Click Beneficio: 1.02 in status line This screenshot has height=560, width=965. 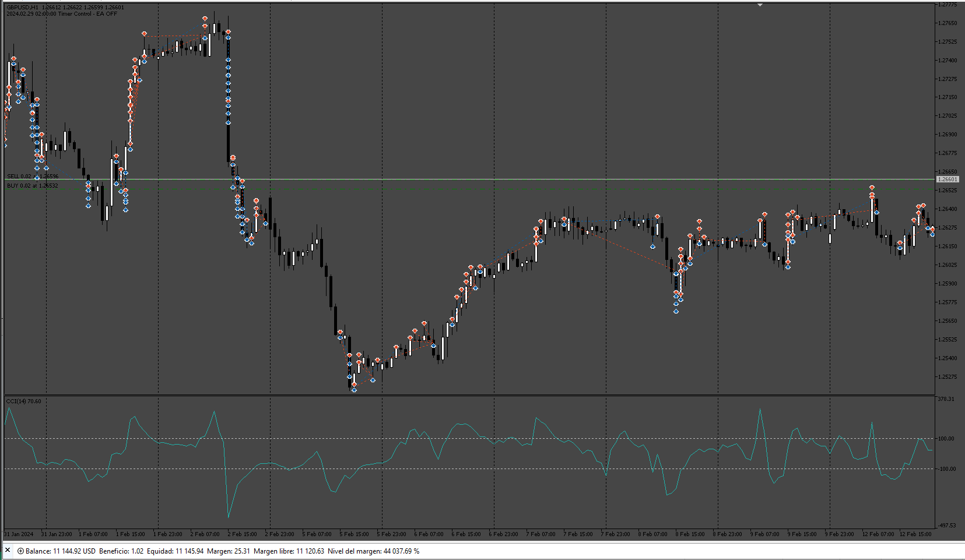(x=121, y=551)
